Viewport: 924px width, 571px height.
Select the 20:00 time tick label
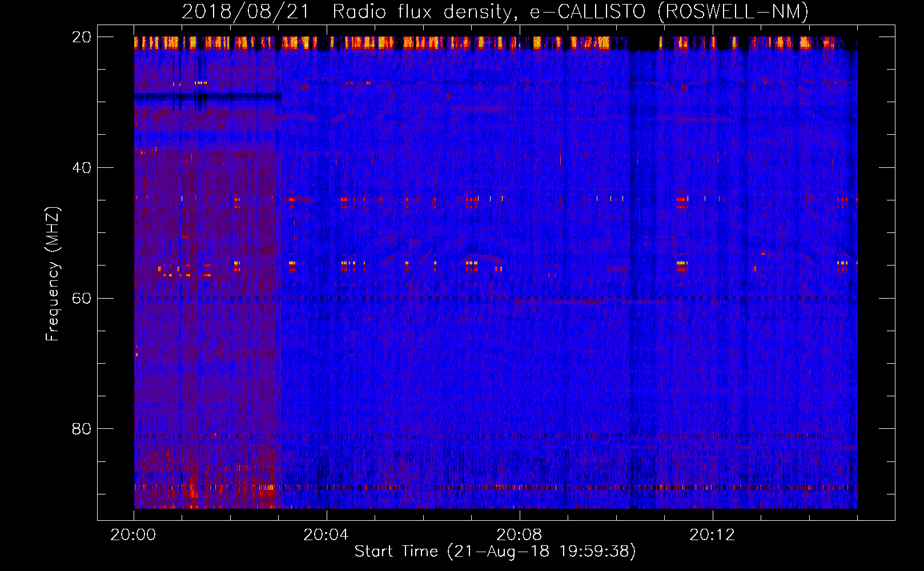click(x=134, y=535)
